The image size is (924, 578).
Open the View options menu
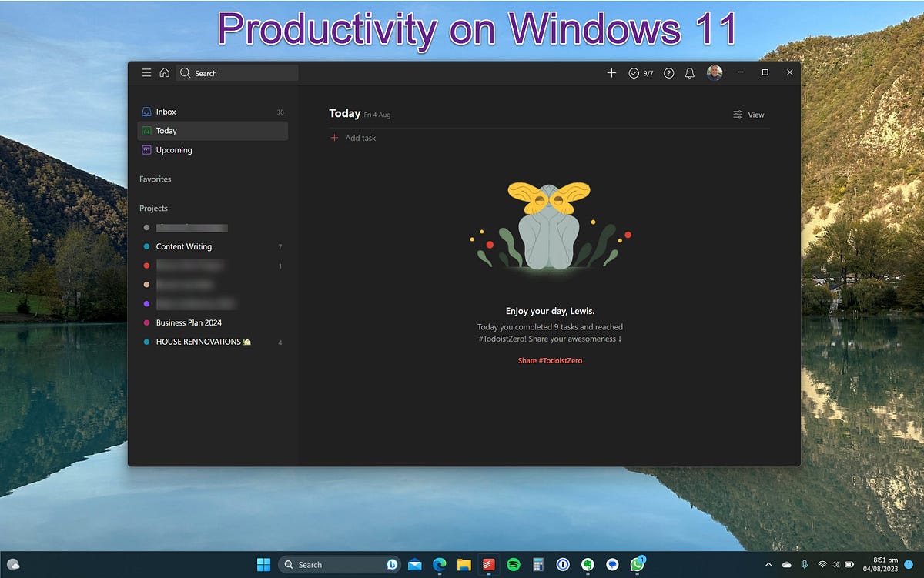pos(748,114)
